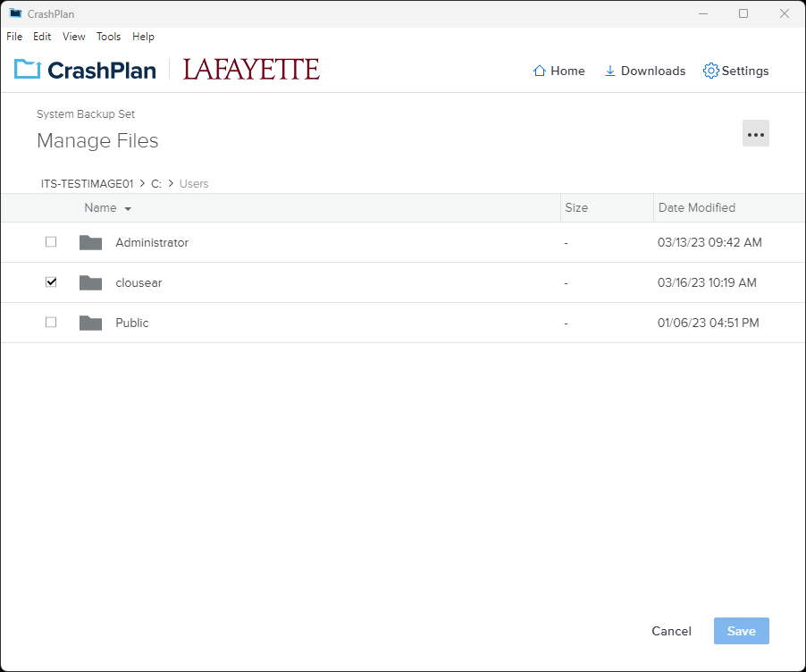Sort by the Name column header
The height and width of the screenshot is (672, 806).
(x=100, y=207)
